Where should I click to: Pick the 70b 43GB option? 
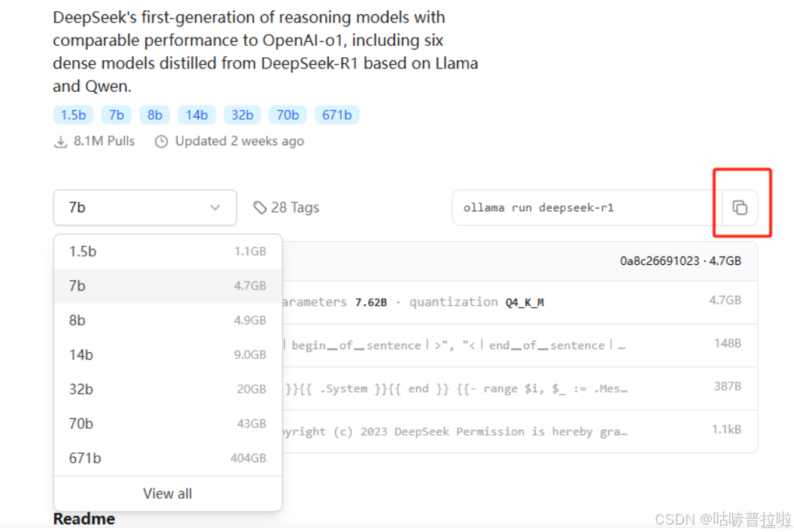[168, 424]
